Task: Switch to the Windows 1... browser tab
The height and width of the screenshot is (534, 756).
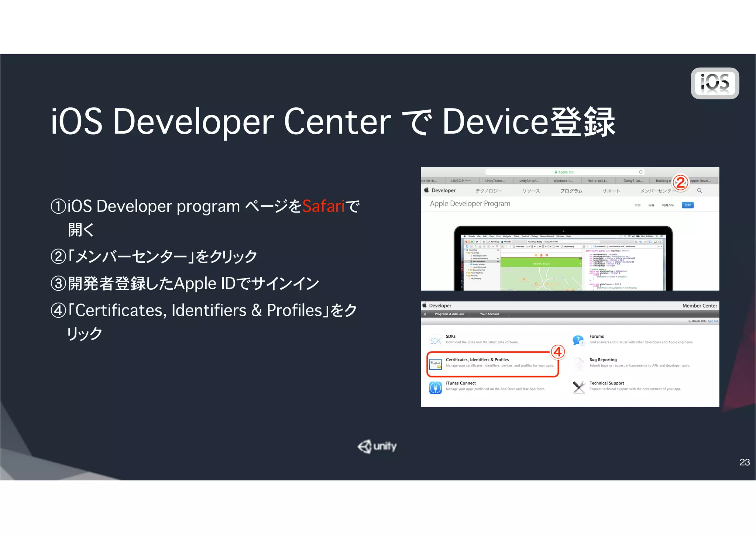Action: click(x=563, y=181)
